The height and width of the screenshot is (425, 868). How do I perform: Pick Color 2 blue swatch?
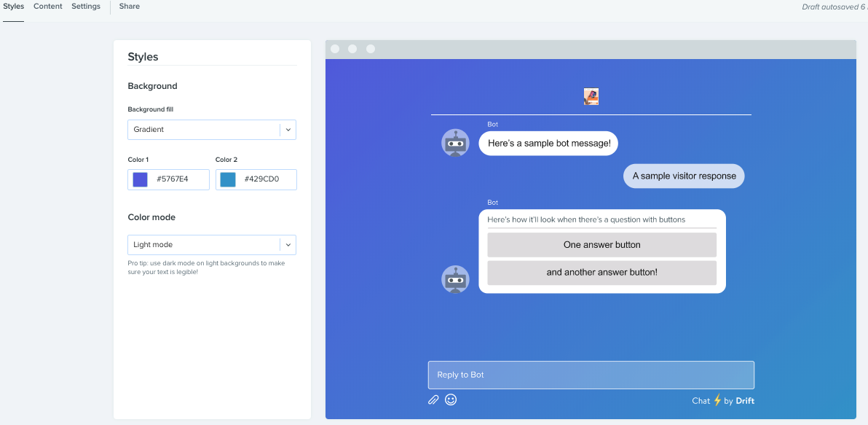228,179
